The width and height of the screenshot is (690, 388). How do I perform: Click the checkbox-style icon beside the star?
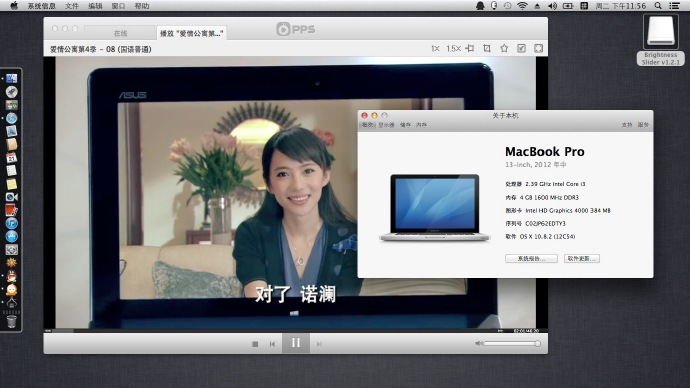(x=521, y=48)
